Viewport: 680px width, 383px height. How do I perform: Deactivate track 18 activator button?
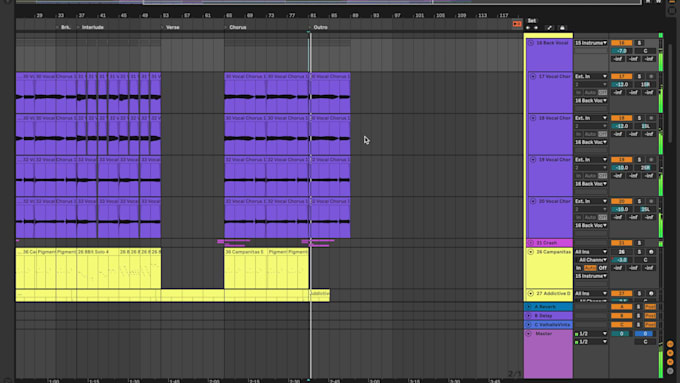[x=621, y=118]
